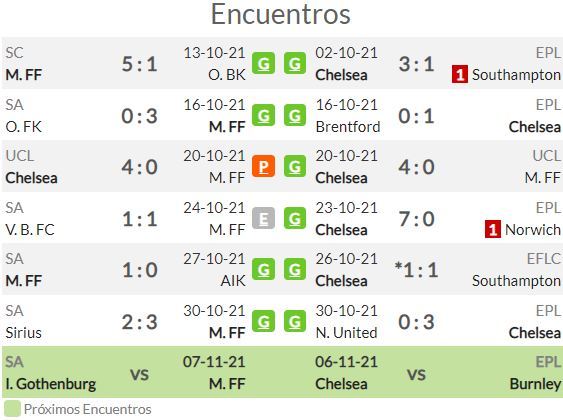Click the Próximos Encuentros green legend swatch
The height and width of the screenshot is (420, 563).
coord(12,409)
